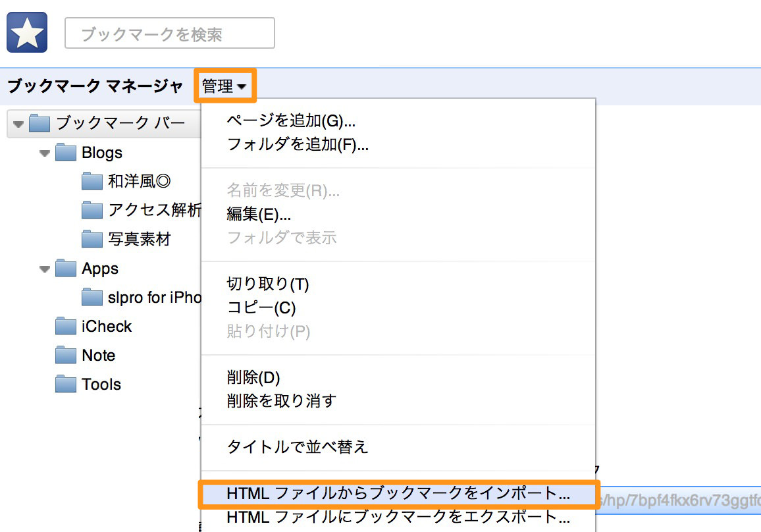Click the ブックマーク バー label text
The image size is (761, 532).
(120, 123)
